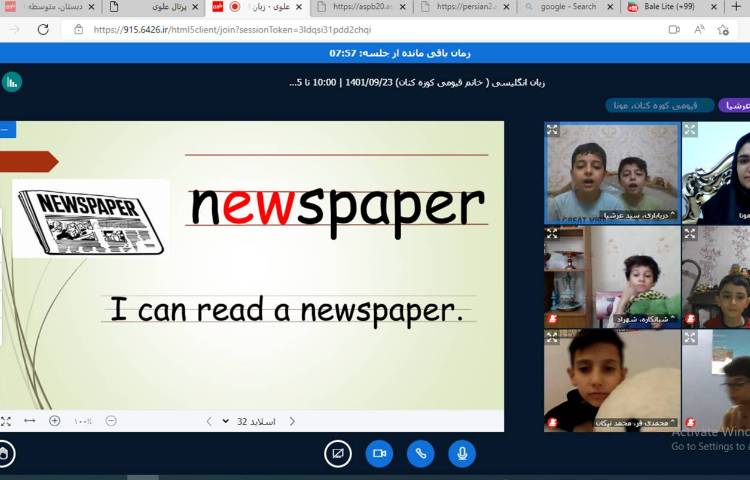This screenshot has height=480, width=750.
Task: Click the phone audio button
Action: 420,454
